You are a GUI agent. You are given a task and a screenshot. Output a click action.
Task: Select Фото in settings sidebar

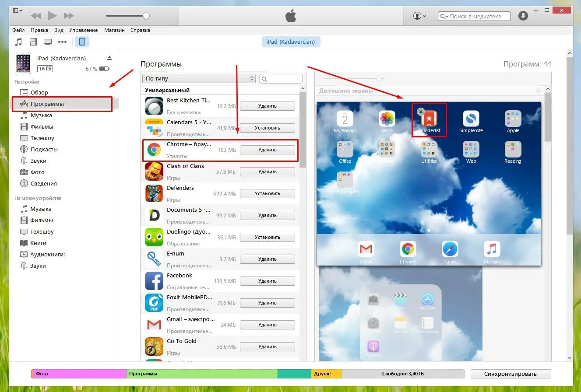(38, 172)
